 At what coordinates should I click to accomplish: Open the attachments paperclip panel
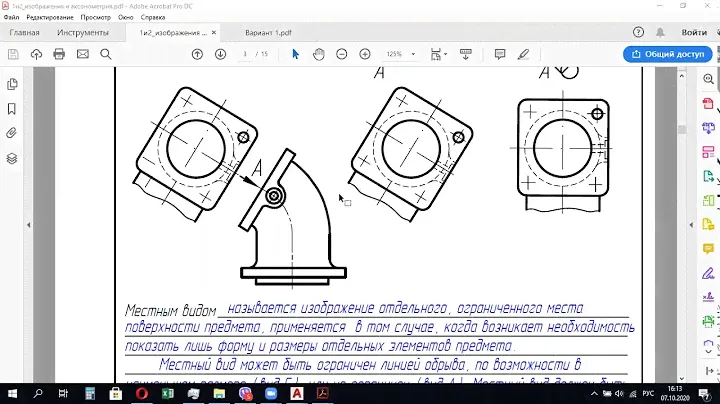(11, 132)
